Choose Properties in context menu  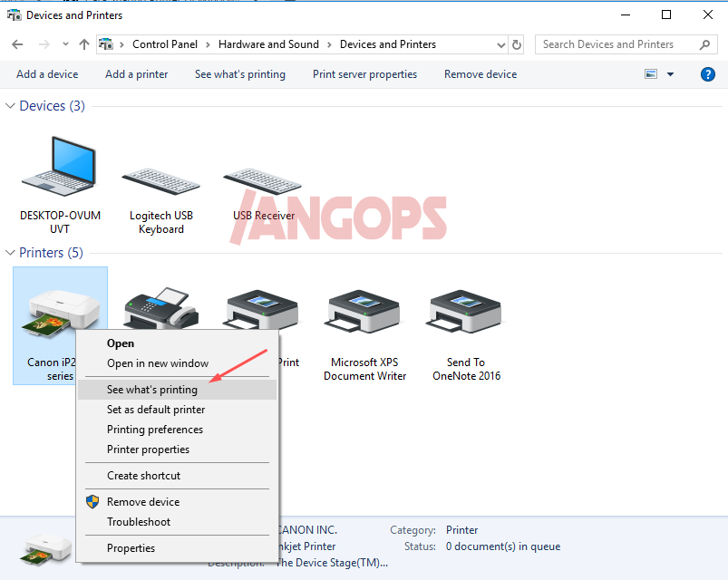coord(178,548)
